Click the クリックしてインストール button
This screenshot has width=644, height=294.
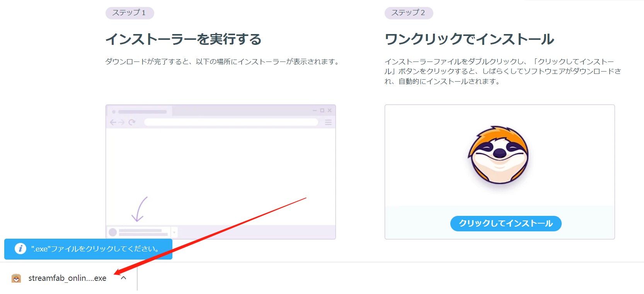pos(506,224)
